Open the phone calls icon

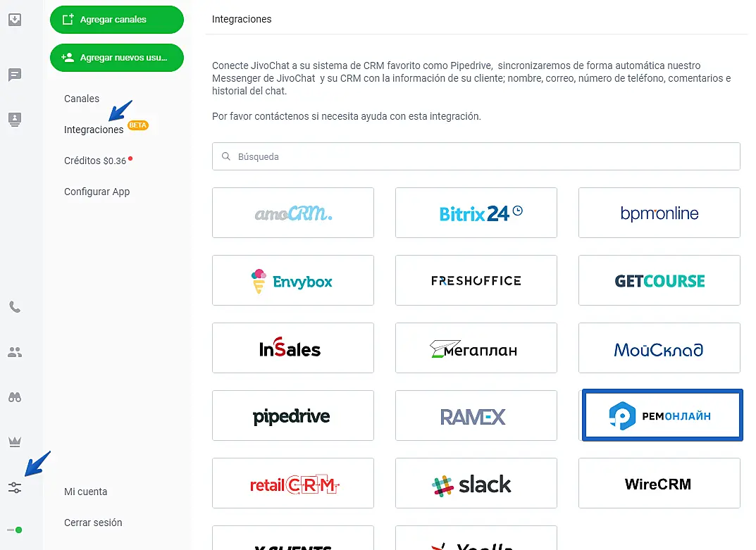[x=15, y=307]
